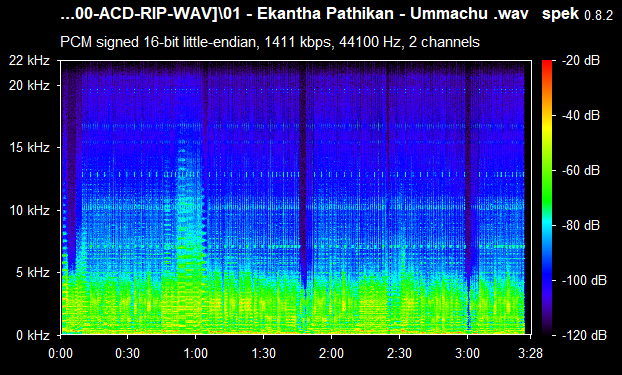
Task: Click the 0:30 time axis label
Action: pyautogui.click(x=127, y=353)
